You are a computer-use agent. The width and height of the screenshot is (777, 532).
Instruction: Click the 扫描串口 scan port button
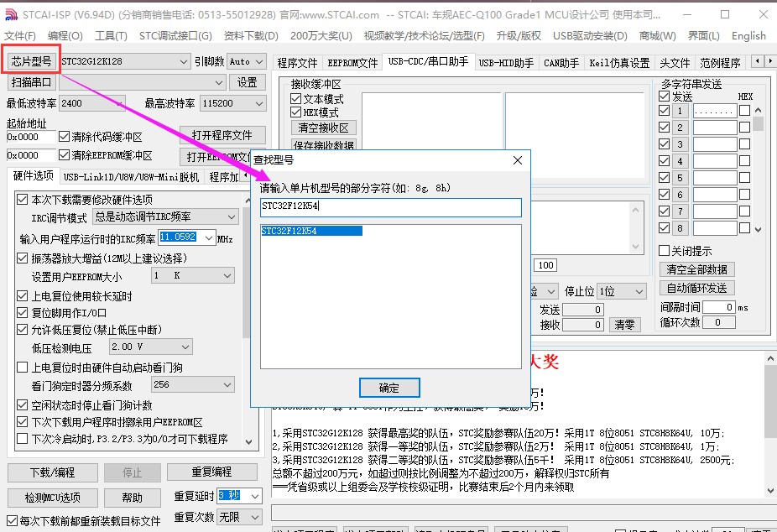pos(32,82)
